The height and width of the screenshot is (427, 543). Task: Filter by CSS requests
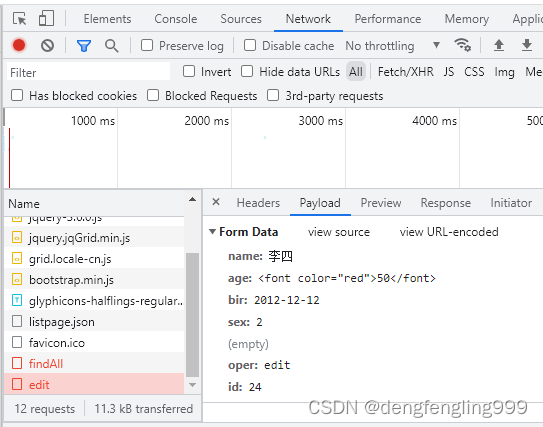pyautogui.click(x=474, y=72)
